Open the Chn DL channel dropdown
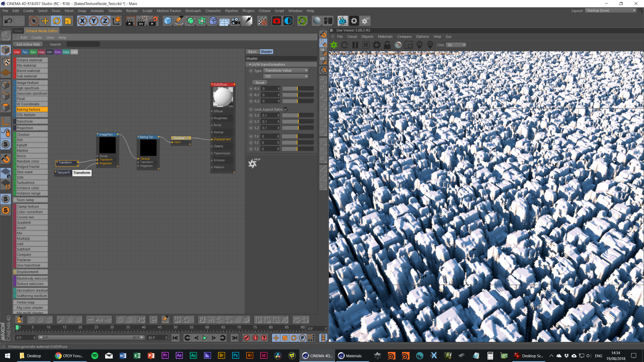The height and width of the screenshot is (362, 644). pyautogui.click(x=456, y=45)
